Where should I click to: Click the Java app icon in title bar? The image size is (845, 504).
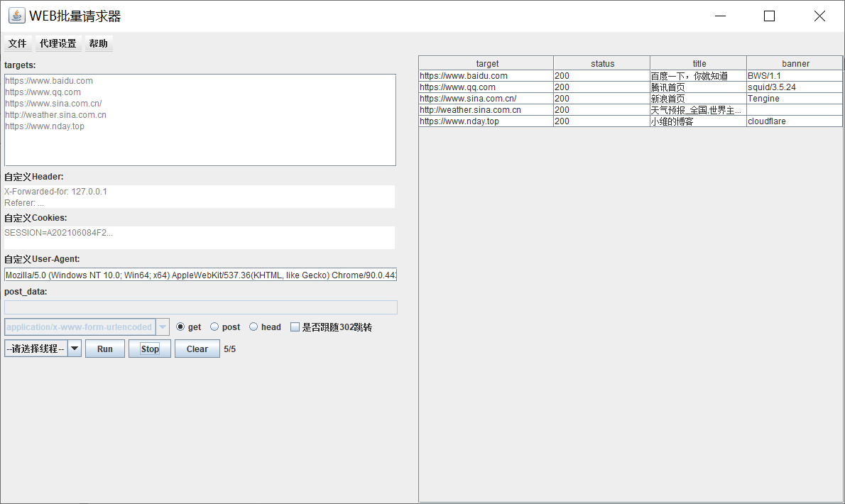coord(17,16)
